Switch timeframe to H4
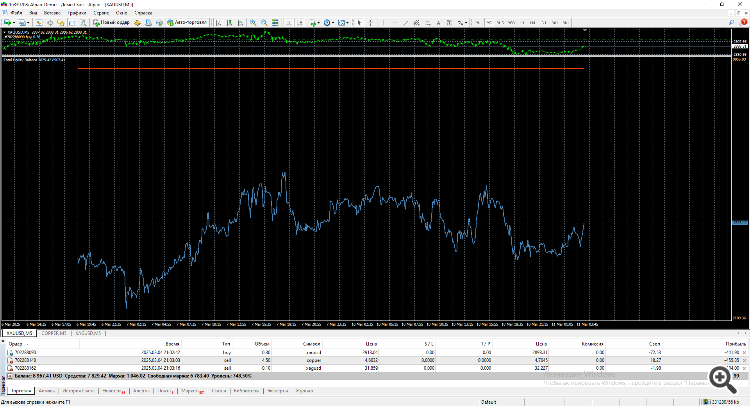The image size is (750, 406). (x=533, y=22)
